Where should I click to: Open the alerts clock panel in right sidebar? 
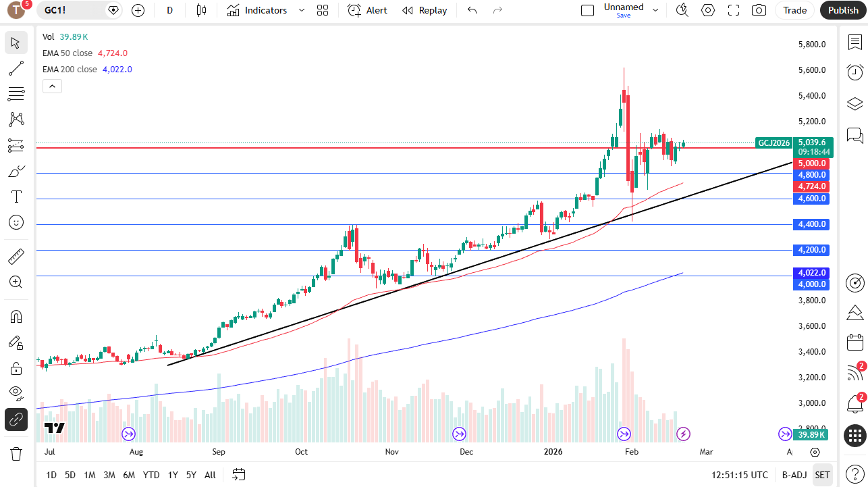(855, 72)
